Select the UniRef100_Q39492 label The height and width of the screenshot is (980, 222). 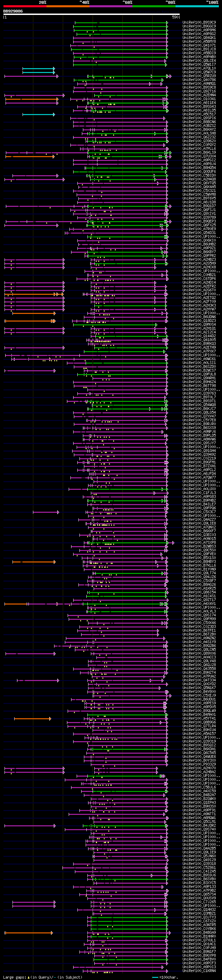(x=199, y=455)
